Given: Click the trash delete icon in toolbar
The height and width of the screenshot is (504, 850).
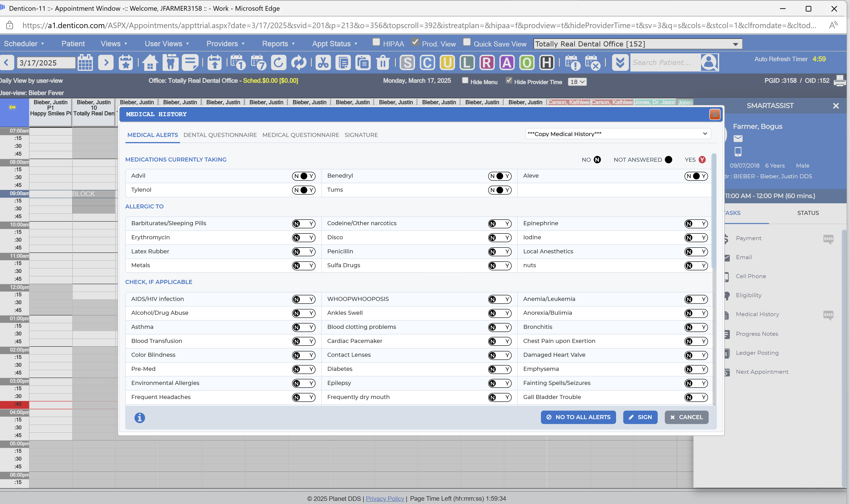Looking at the screenshot, I should [383, 63].
